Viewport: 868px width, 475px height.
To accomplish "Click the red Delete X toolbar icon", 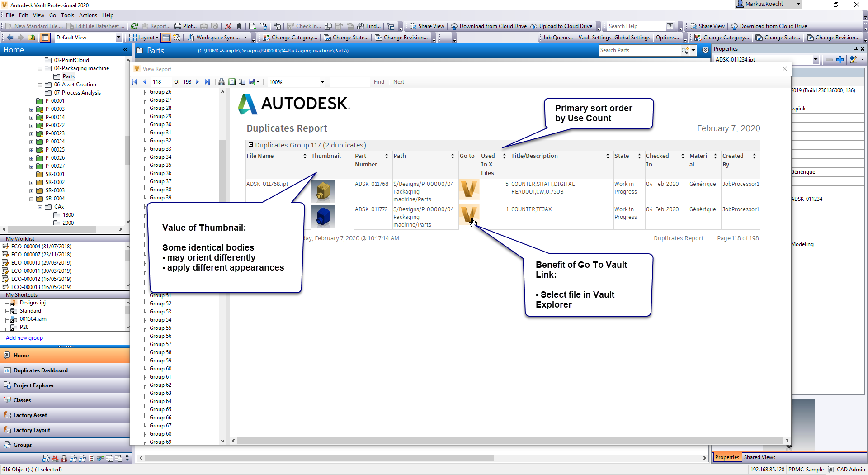I will 228,26.
